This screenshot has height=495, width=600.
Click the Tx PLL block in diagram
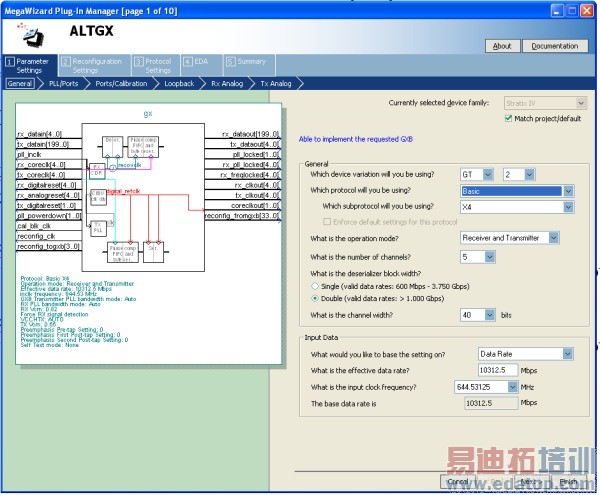(98, 228)
